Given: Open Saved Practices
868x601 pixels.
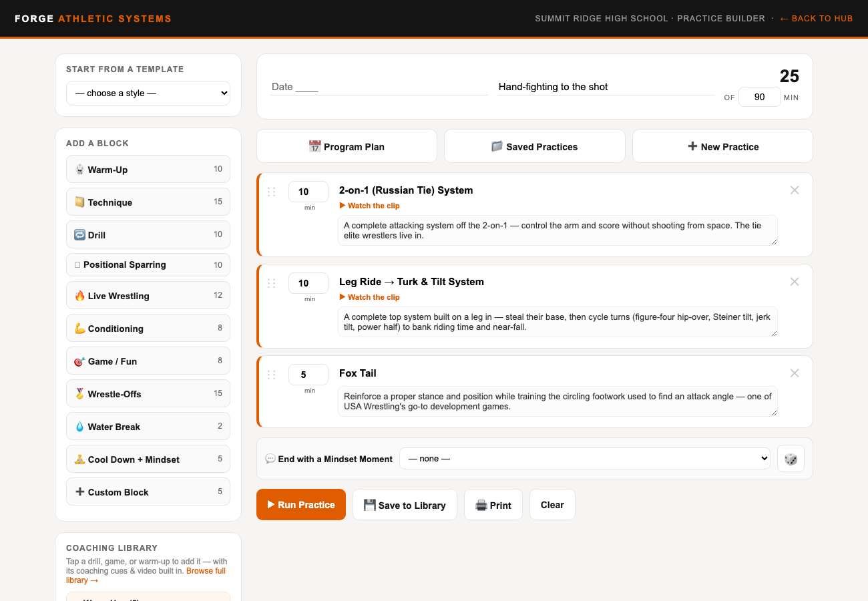Looking at the screenshot, I should point(534,146).
